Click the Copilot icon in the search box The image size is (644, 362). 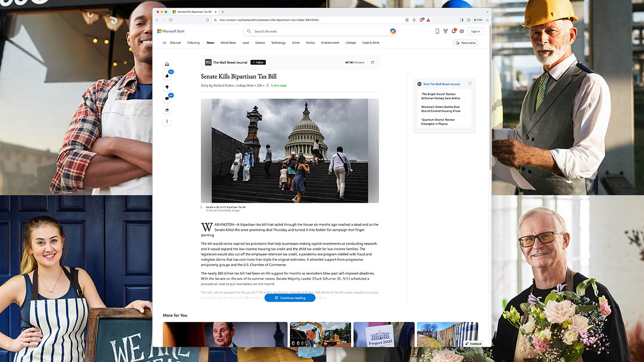pos(393,31)
